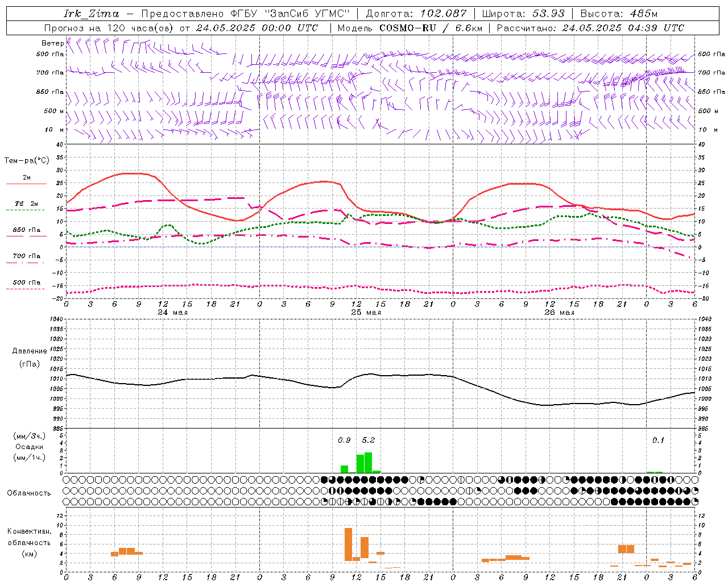
Task: Click the (мм/3ч.) precipitation unit label
Action: [30, 436]
